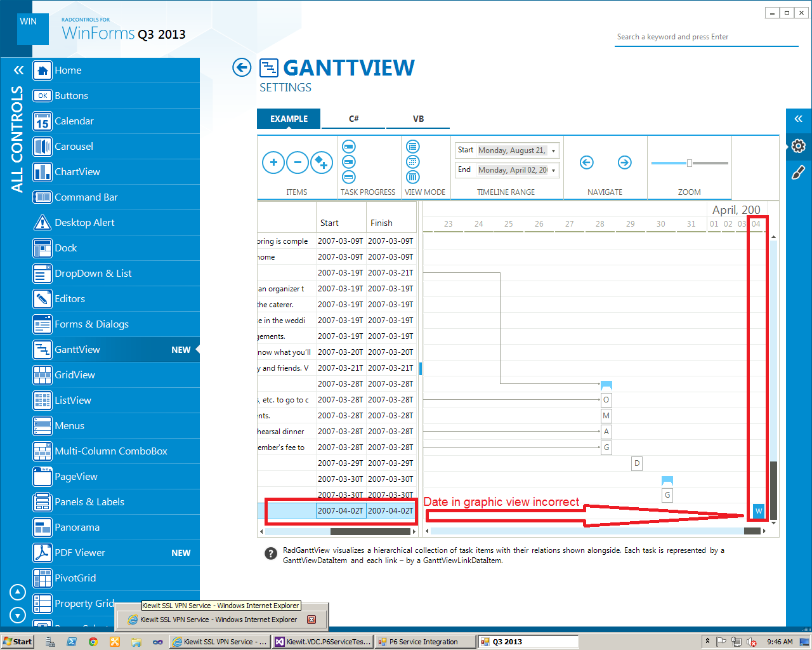Click the Panorama icon in the sidebar
Viewport: 812px width, 650px height.
pyautogui.click(x=43, y=527)
